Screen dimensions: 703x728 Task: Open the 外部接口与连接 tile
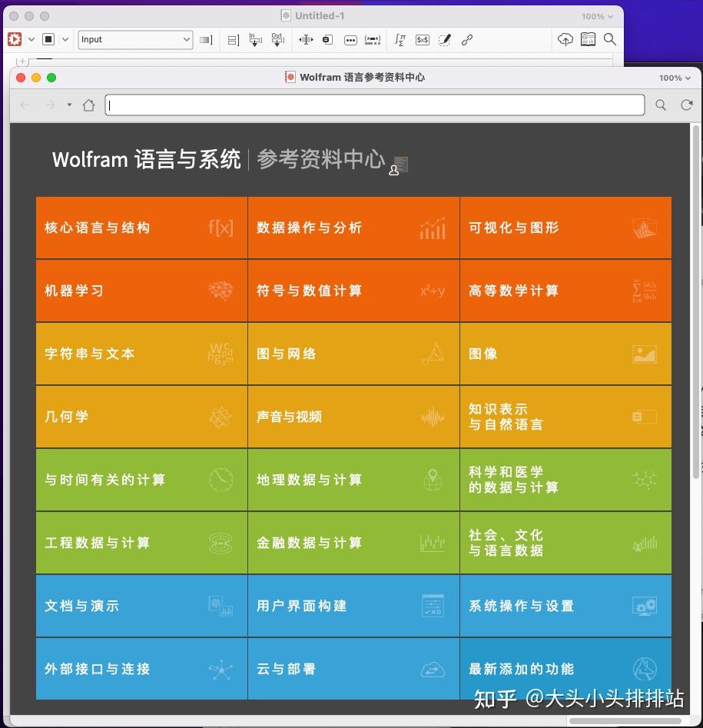click(141, 669)
